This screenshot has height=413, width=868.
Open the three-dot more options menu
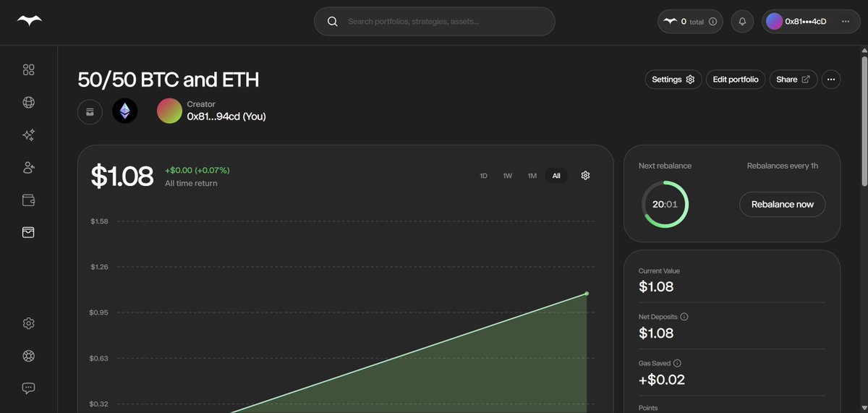click(x=831, y=80)
